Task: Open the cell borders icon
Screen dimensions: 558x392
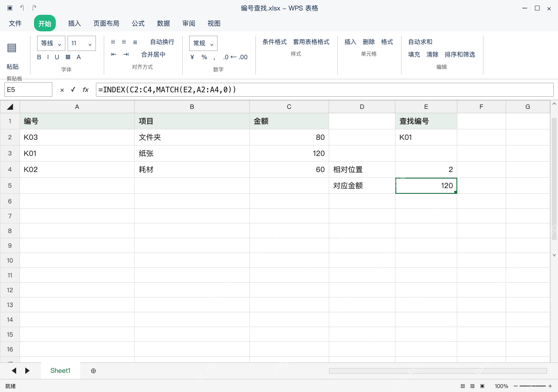Action: (68, 57)
